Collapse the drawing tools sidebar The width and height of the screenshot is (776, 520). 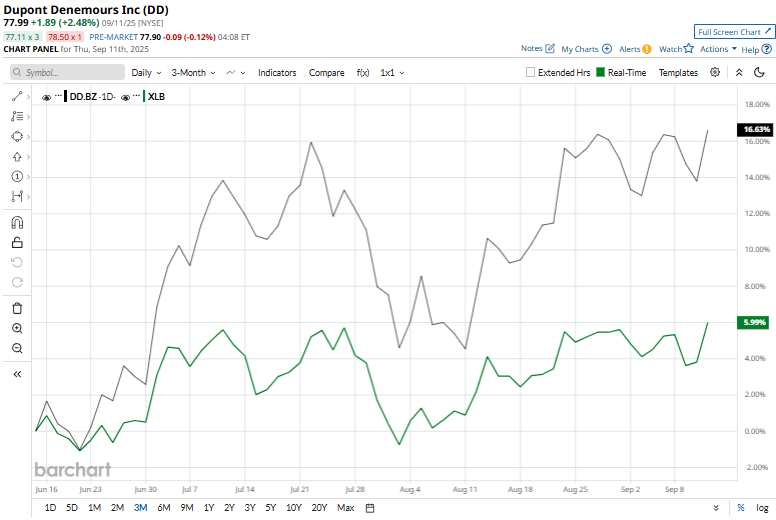click(x=17, y=374)
